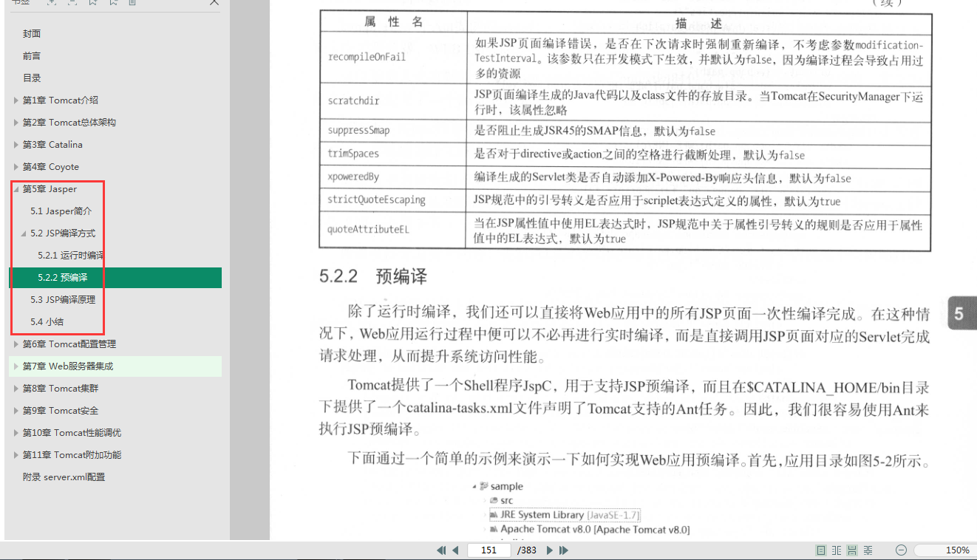The image size is (977, 560).
Task: Click the 150% zoom level field
Action: coord(945,550)
